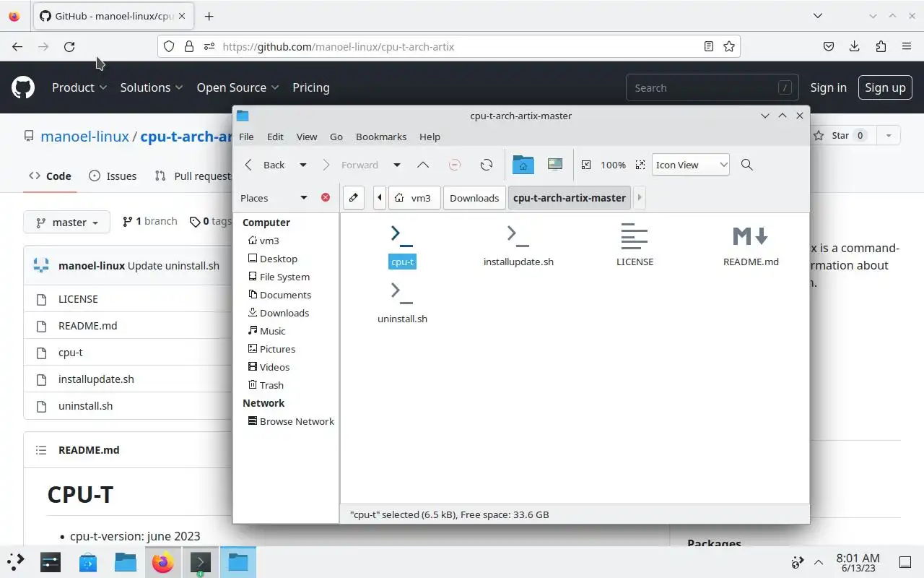This screenshot has width=924, height=578.
Task: Toggle the location edit pencil button
Action: [x=353, y=197]
